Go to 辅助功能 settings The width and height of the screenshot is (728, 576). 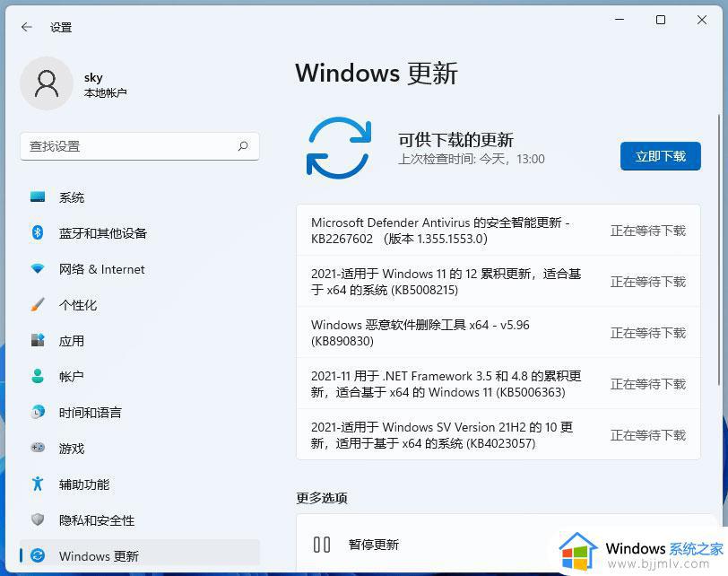coord(139,484)
